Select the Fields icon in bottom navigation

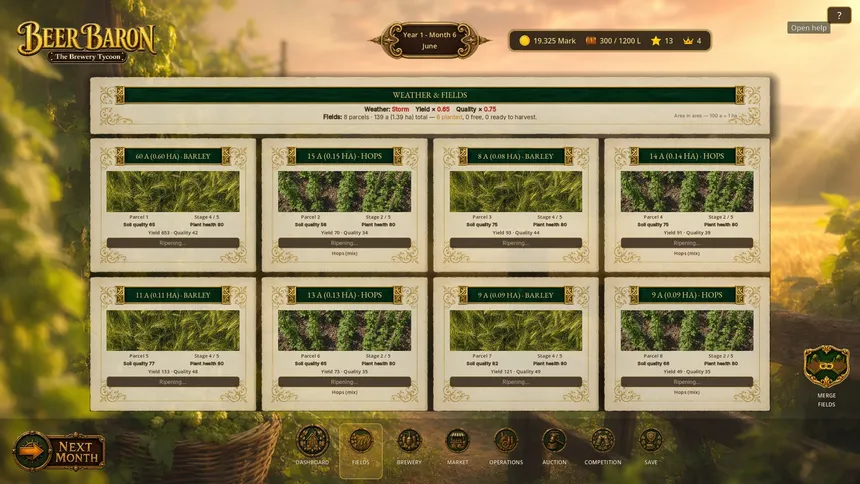click(x=360, y=441)
